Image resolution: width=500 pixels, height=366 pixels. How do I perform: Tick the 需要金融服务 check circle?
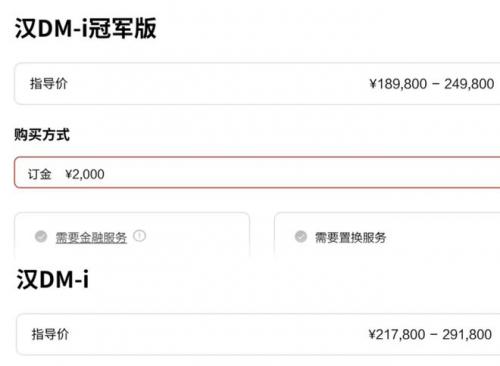41,236
